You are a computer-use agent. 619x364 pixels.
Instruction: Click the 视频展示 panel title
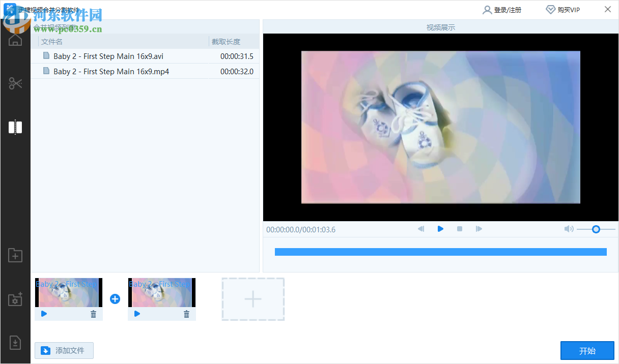pos(441,27)
